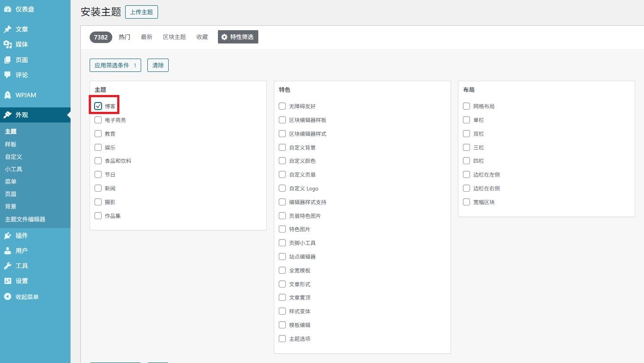The height and width of the screenshot is (363, 644).
Task: Click the 评论 comment bubble icon
Action: click(8, 75)
